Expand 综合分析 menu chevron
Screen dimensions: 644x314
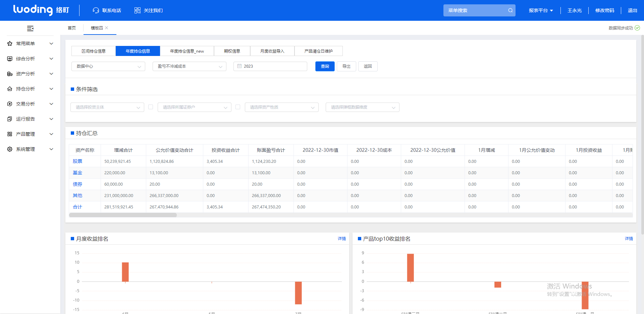(x=51, y=59)
